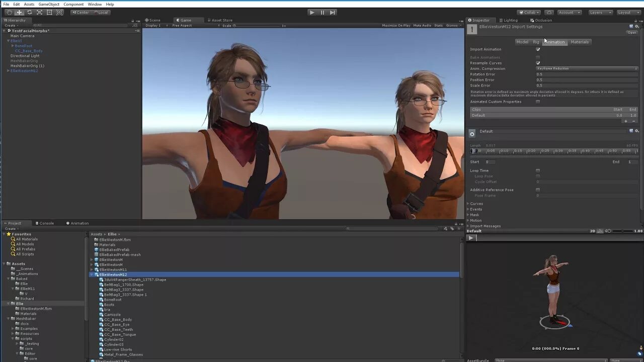Viewport: 644px width, 362px height.
Task: Enable Animated Custom Properties checkbox
Action: pyautogui.click(x=538, y=102)
